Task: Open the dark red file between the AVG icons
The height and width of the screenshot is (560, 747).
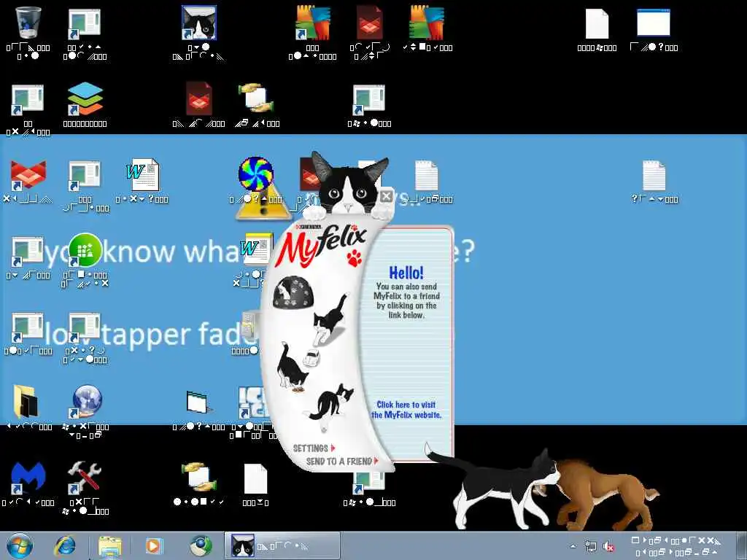Action: [370, 23]
